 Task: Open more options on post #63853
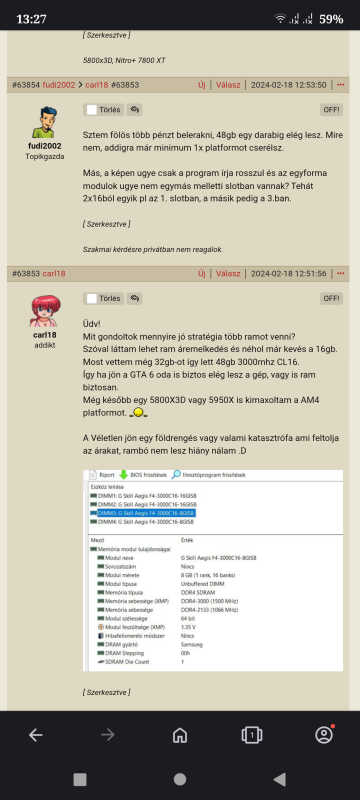point(341,273)
